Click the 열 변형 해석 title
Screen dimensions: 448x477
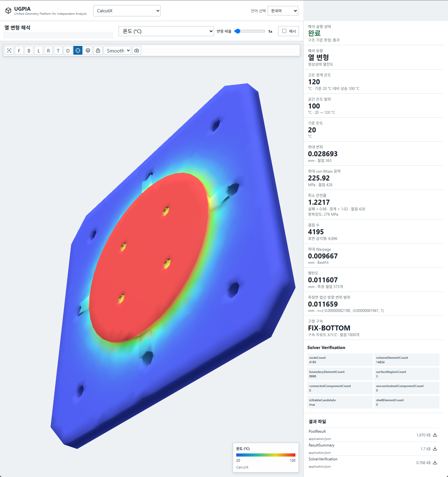(x=17, y=28)
